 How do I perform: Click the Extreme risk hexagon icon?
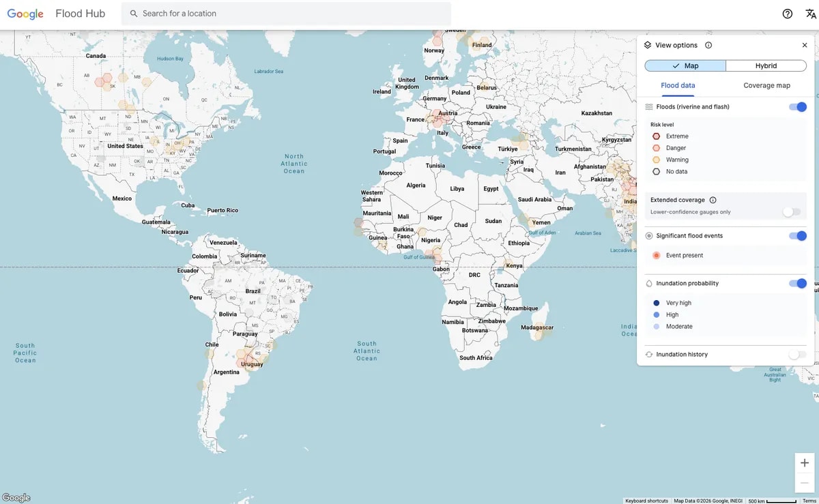pos(657,136)
